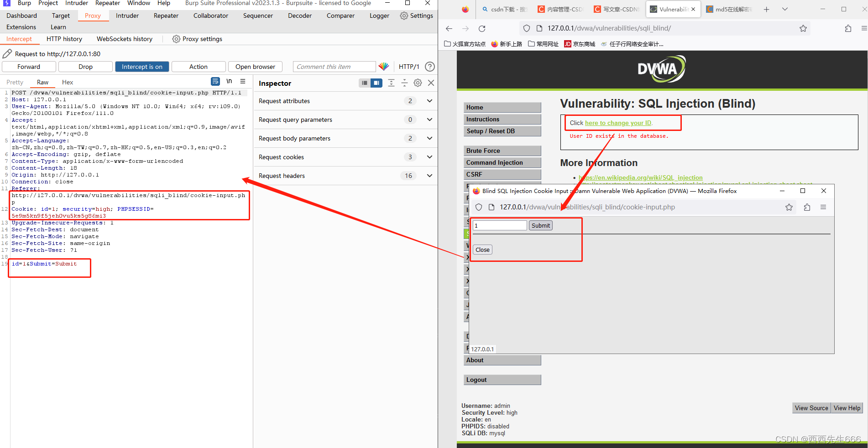Expand Request query parameters section
The image size is (868, 448).
[x=345, y=120]
